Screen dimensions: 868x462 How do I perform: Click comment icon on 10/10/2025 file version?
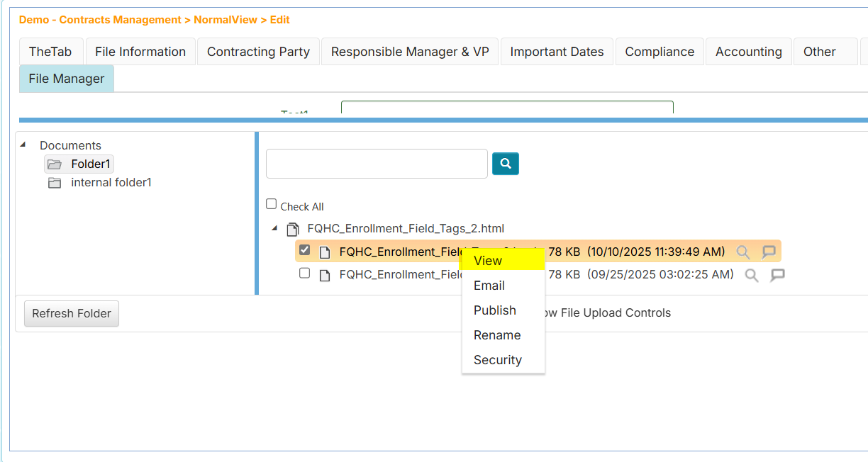tap(769, 252)
